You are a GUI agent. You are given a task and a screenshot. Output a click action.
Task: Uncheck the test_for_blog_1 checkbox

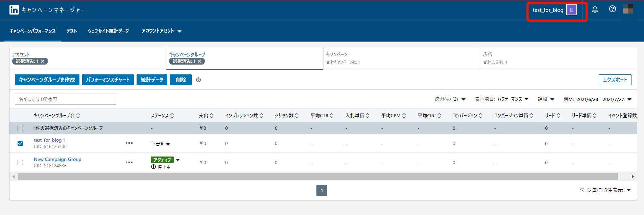(x=20, y=143)
